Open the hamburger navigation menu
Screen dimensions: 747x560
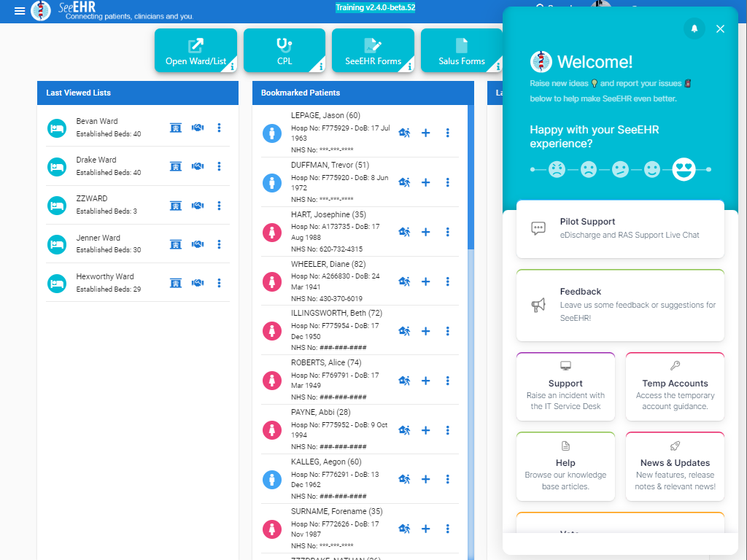20,11
